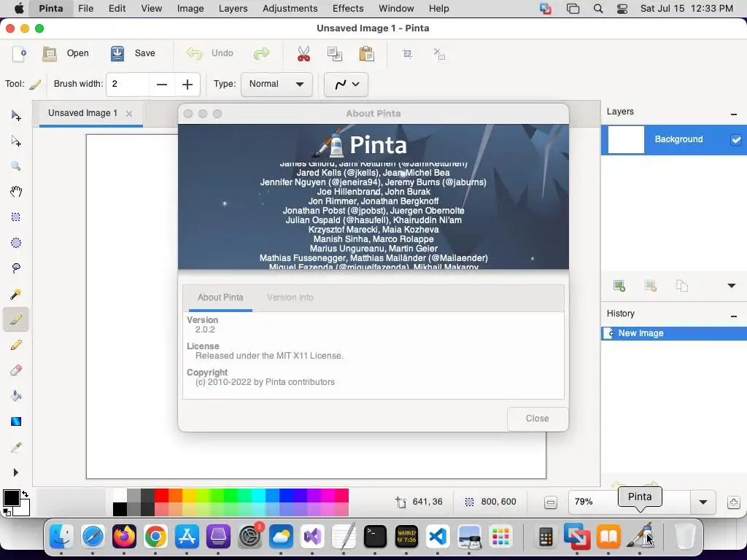This screenshot has width=747, height=560.
Task: Open the antialiasing curve dropdown
Action: pos(346,85)
